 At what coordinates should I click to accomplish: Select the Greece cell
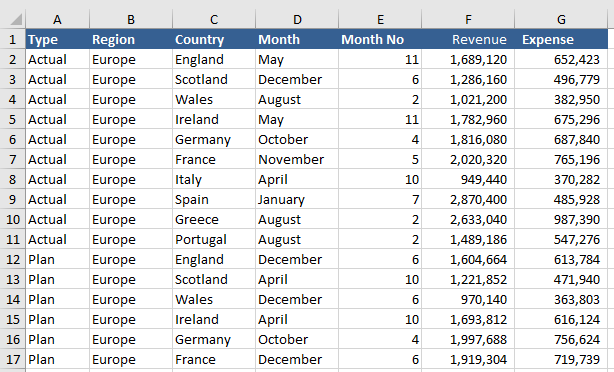pyautogui.click(x=214, y=219)
